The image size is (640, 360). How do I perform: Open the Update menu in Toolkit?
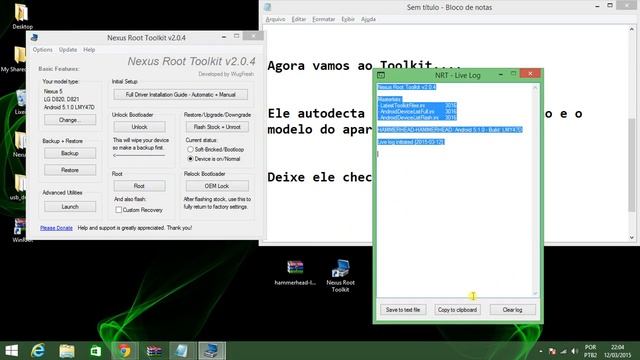click(68, 49)
